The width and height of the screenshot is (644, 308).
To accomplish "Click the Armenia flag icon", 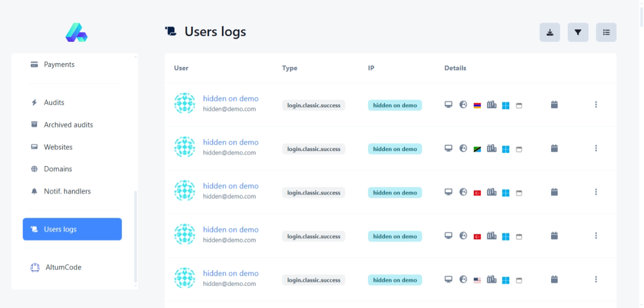I will [x=477, y=105].
